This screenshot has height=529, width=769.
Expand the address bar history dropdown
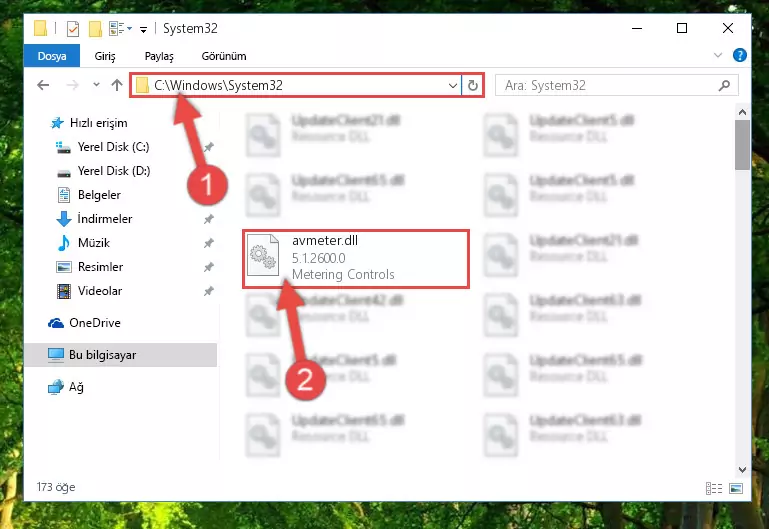pos(453,86)
